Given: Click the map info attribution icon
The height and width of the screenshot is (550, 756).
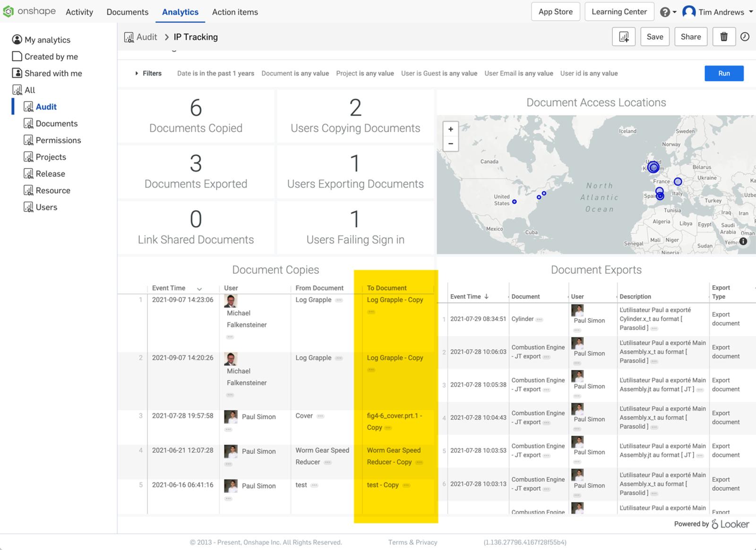Looking at the screenshot, I should click(x=743, y=241).
